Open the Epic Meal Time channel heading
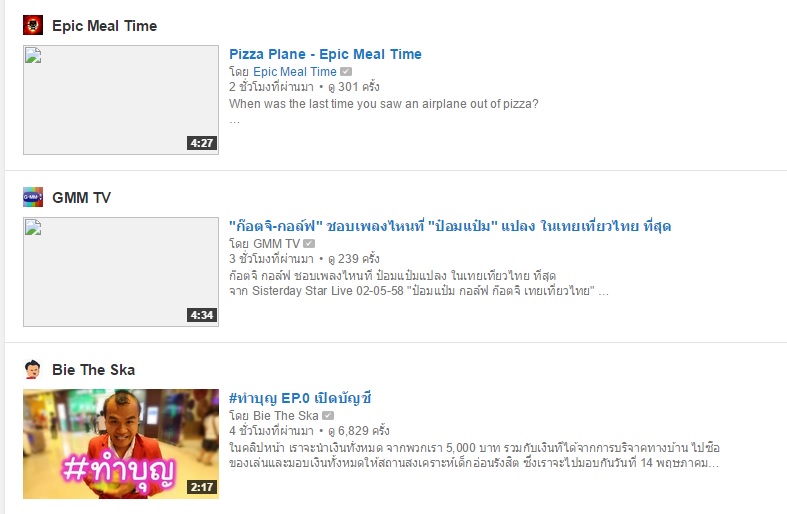The width and height of the screenshot is (787, 514). click(x=104, y=26)
